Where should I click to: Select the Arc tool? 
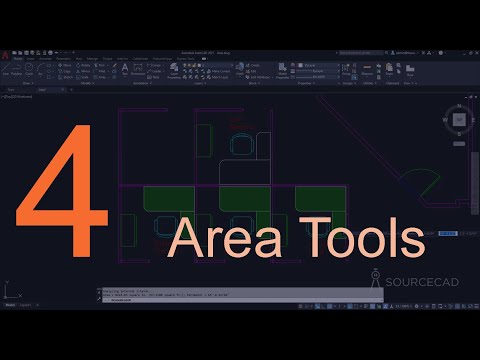coord(41,70)
